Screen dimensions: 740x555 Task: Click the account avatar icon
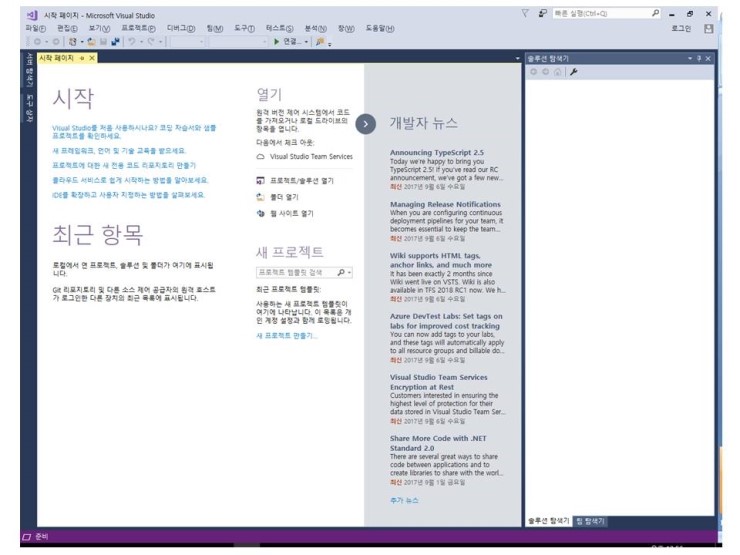[708, 29]
